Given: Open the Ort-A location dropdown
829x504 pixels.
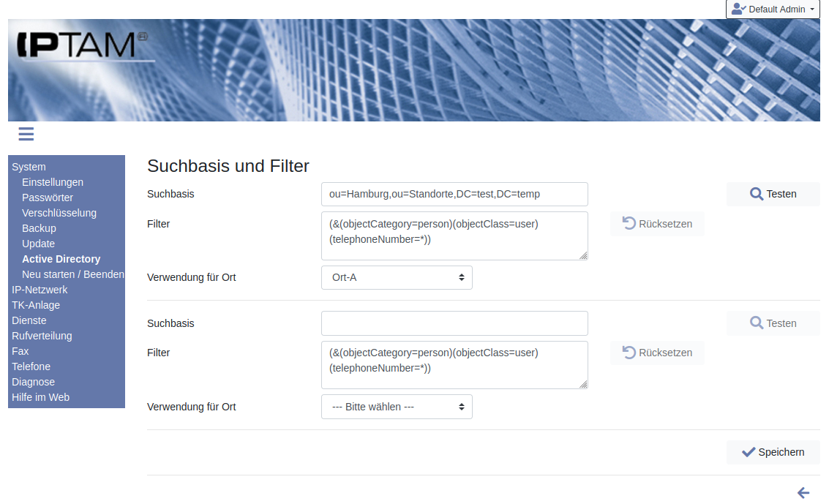Looking at the screenshot, I should (397, 278).
